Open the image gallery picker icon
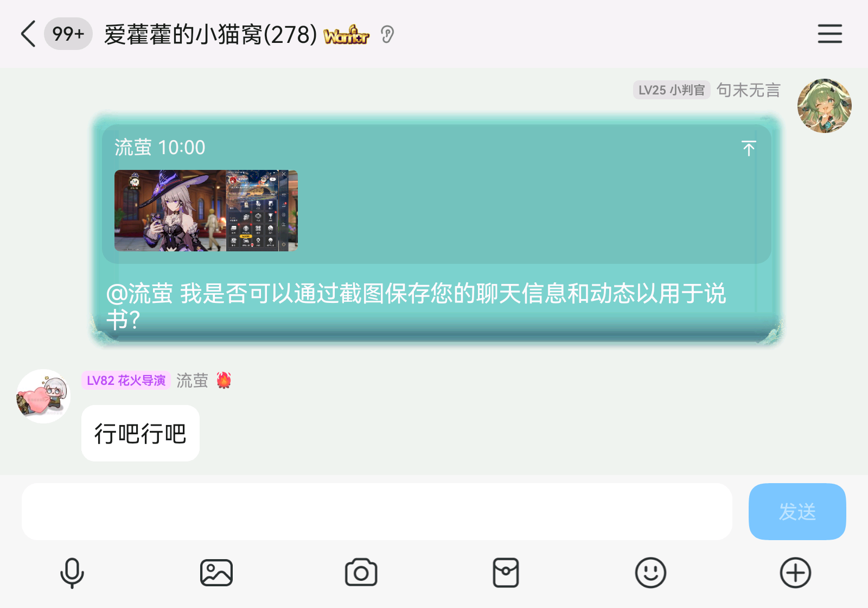The image size is (868, 608). tap(216, 573)
